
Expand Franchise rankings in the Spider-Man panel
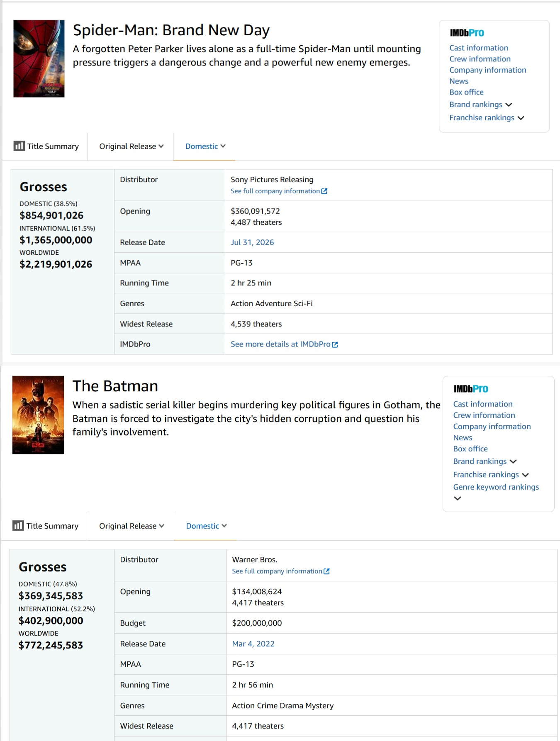click(x=521, y=118)
